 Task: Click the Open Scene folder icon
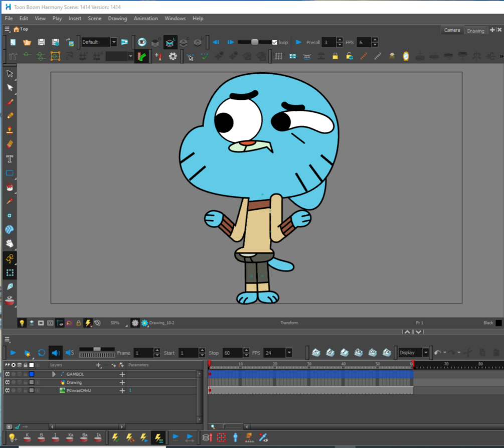click(27, 42)
